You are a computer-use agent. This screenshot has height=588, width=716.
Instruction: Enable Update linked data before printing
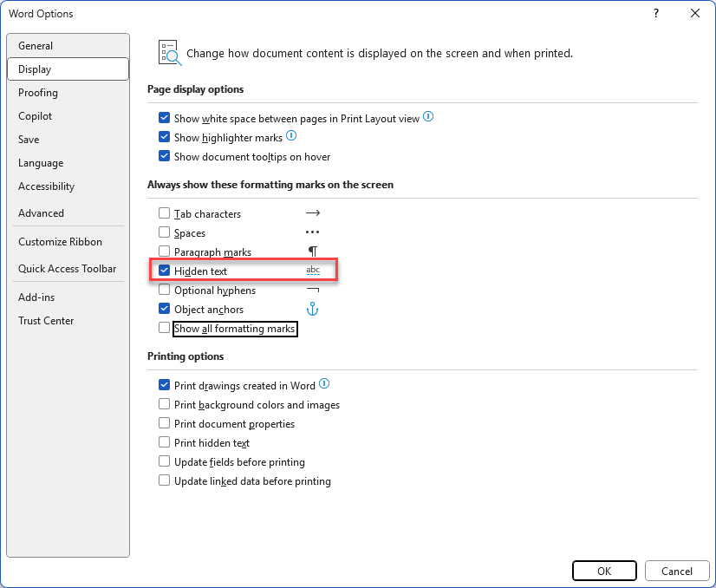(x=165, y=480)
